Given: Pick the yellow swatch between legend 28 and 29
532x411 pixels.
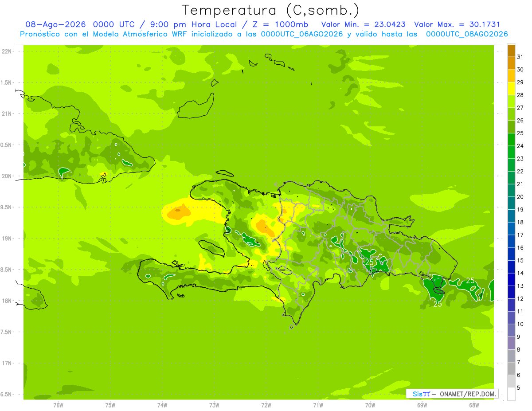Looking at the screenshot, I should pyautogui.click(x=511, y=88).
